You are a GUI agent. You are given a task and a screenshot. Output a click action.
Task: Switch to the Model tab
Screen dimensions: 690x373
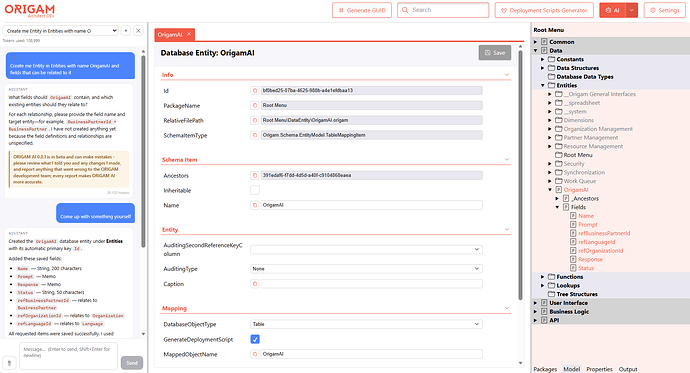click(x=572, y=369)
